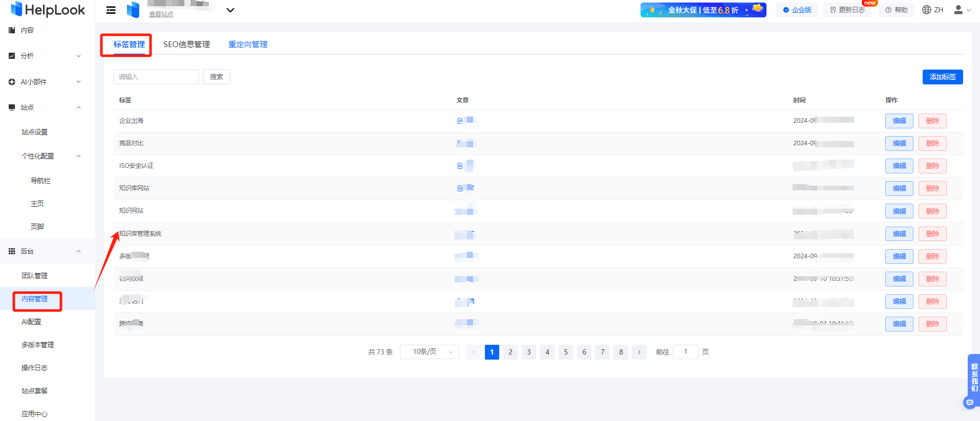The image size is (980, 421).
Task: Edit the 竞品对比 tag
Action: (899, 143)
